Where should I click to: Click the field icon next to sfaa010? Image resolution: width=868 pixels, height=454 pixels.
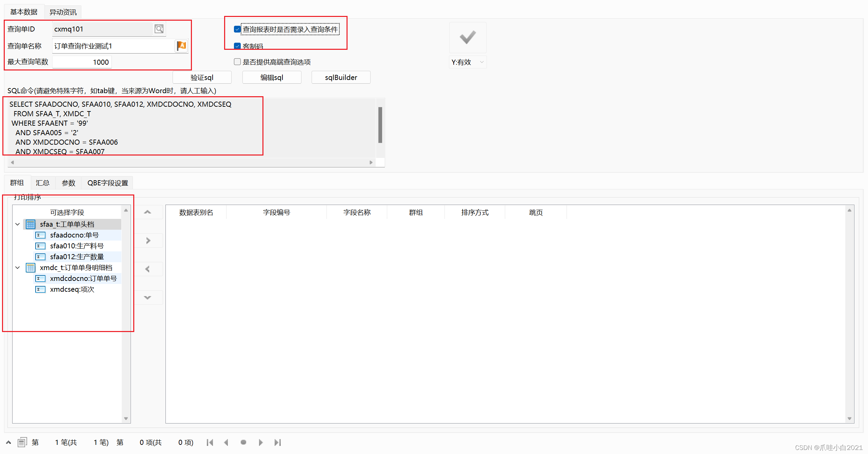(x=40, y=246)
